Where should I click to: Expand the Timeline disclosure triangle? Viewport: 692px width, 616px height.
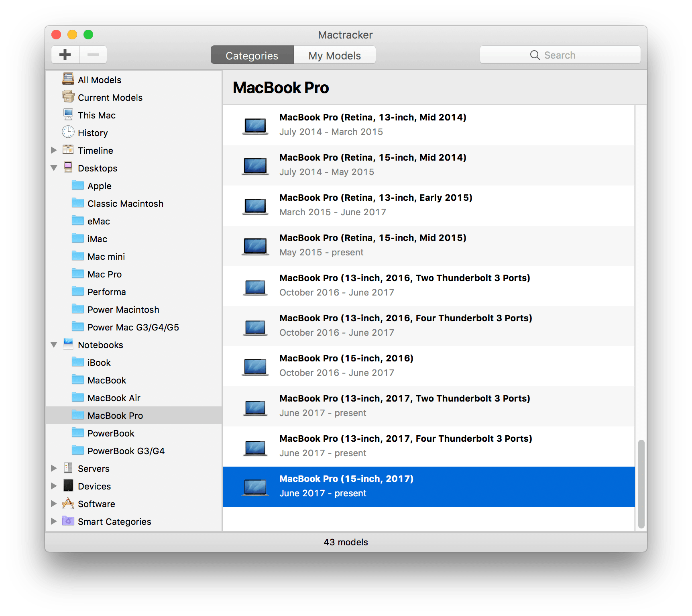click(54, 150)
